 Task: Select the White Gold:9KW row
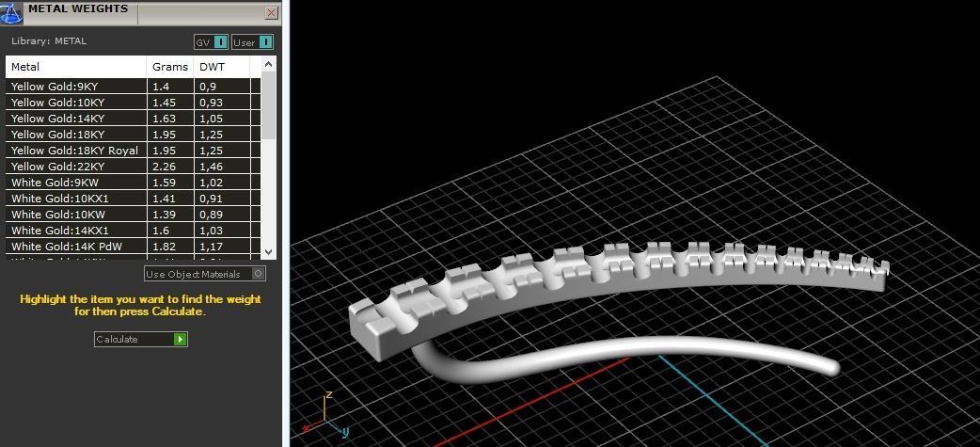pos(134,183)
